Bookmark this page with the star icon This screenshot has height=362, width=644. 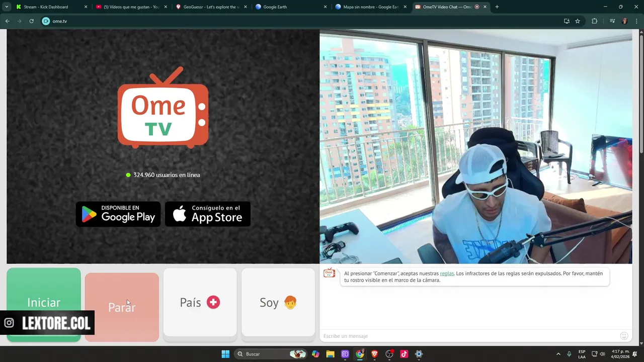(x=578, y=21)
